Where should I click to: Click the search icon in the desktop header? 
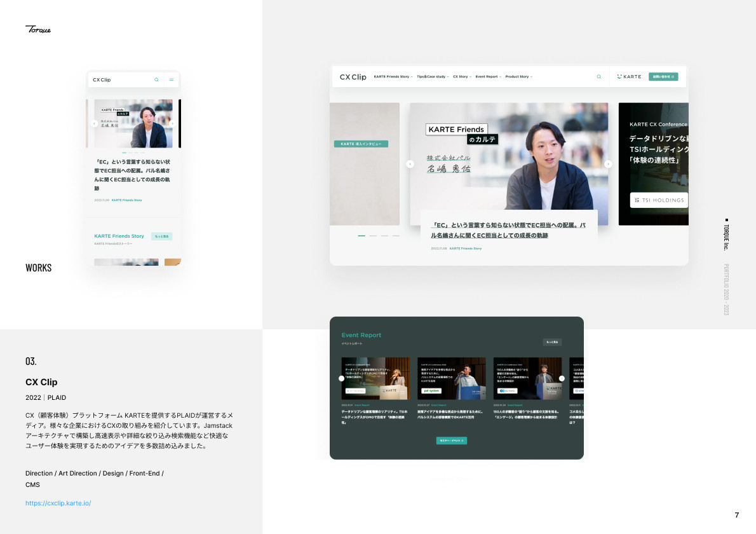point(598,76)
